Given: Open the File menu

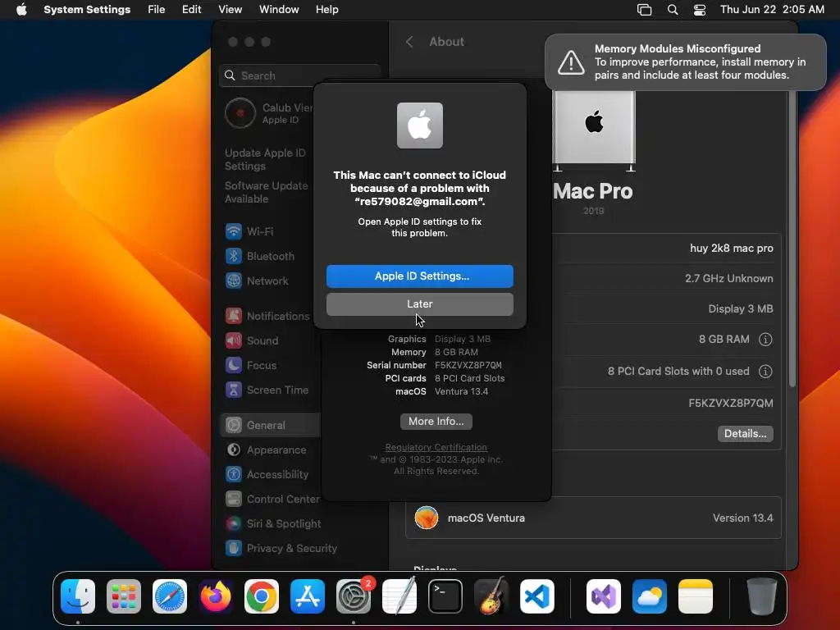Looking at the screenshot, I should click(x=157, y=10).
